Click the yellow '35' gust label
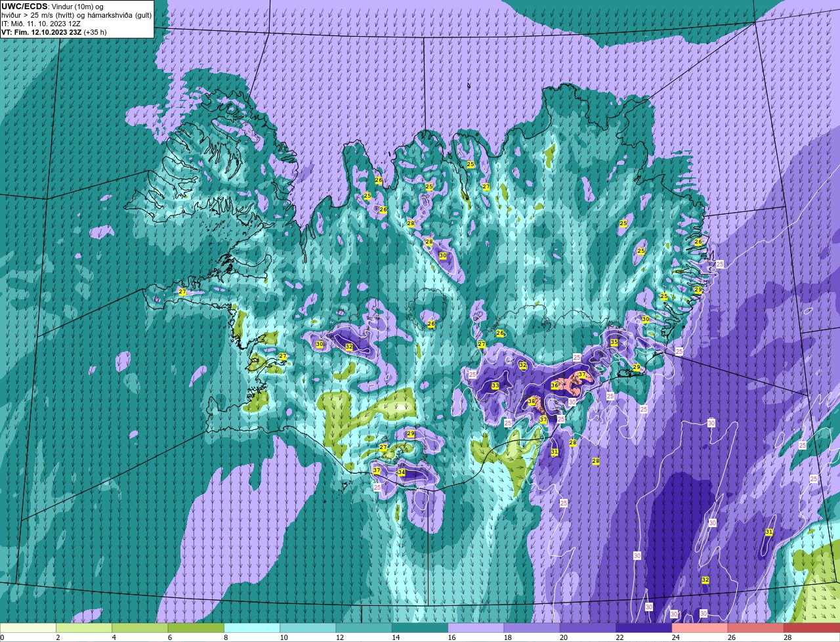The height and width of the screenshot is (642, 840). click(614, 343)
